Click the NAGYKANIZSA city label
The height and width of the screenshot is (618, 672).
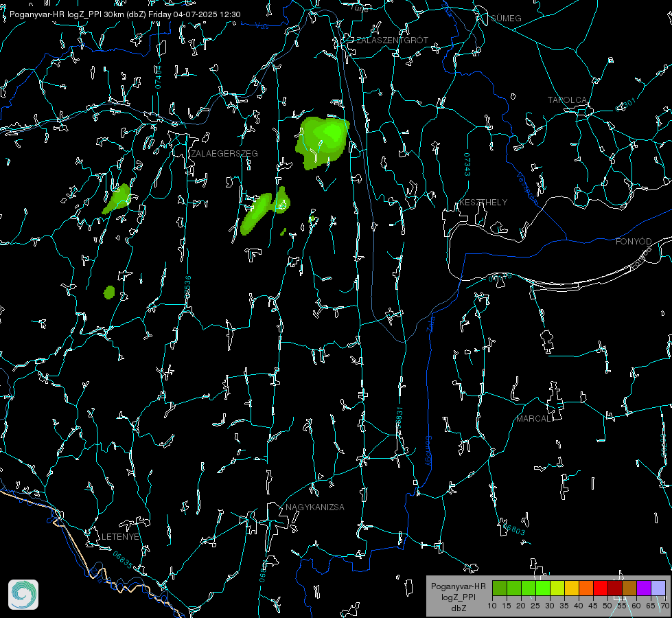point(315,507)
